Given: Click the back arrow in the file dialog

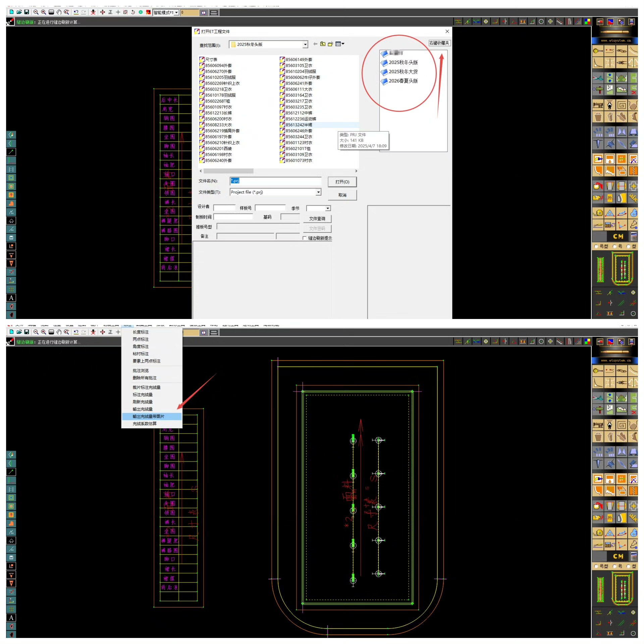Looking at the screenshot, I should click(x=315, y=44).
